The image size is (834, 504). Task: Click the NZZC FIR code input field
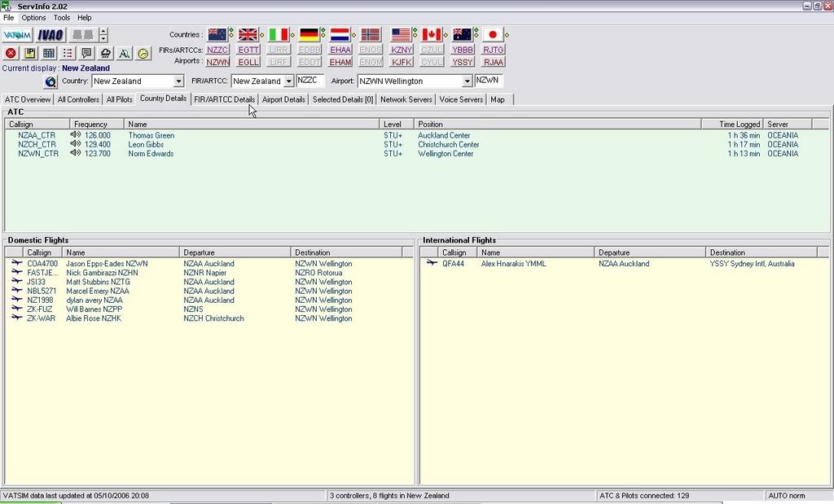pos(310,81)
